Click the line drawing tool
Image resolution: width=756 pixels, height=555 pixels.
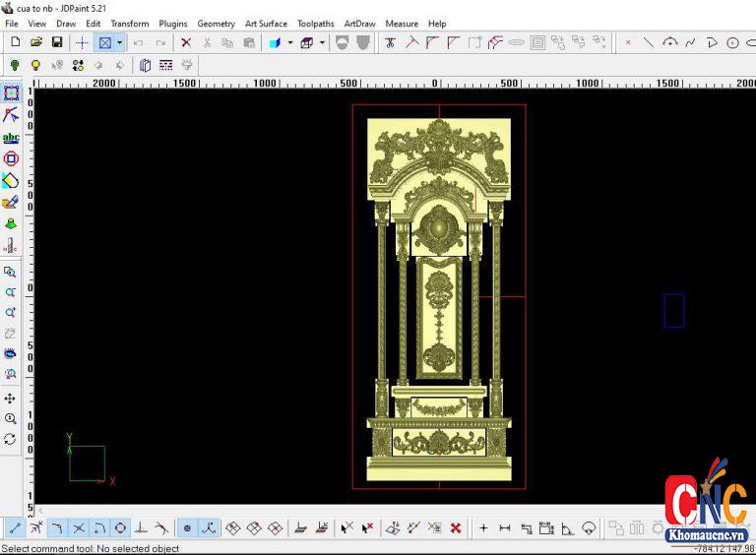(649, 42)
